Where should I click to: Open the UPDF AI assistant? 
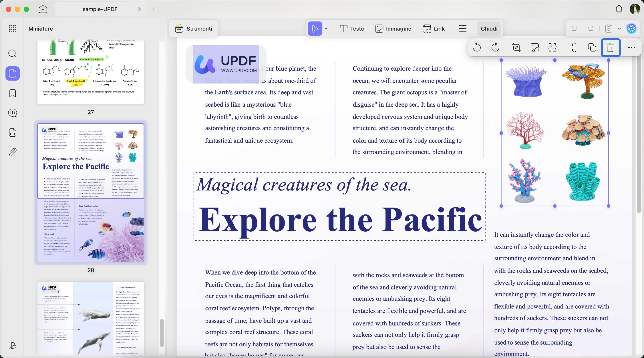632,29
